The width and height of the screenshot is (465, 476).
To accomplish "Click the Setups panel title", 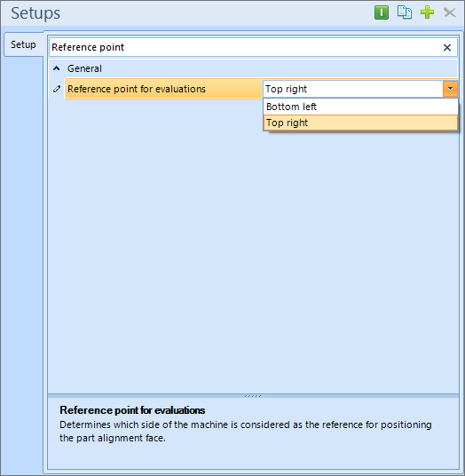I will point(35,13).
